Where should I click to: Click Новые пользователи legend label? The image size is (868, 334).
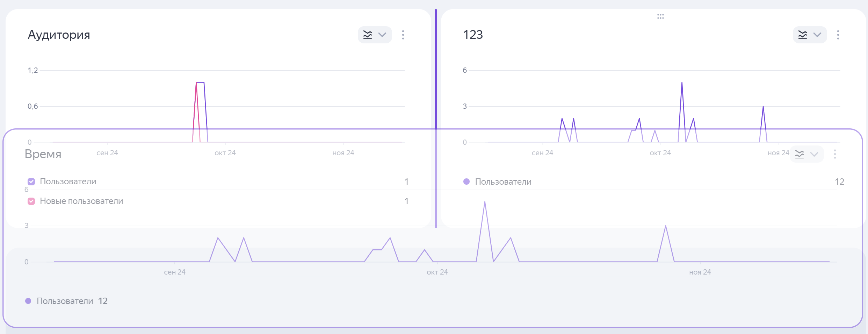tap(81, 201)
